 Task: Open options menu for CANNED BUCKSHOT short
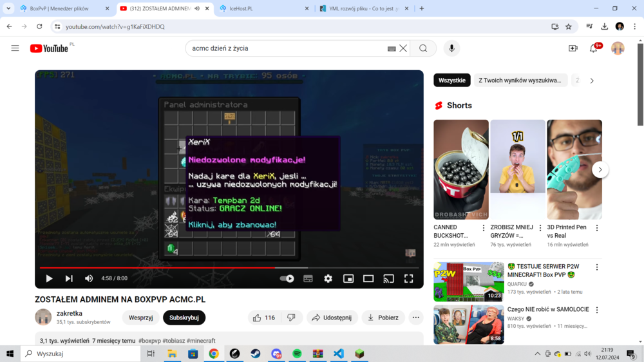tap(484, 227)
